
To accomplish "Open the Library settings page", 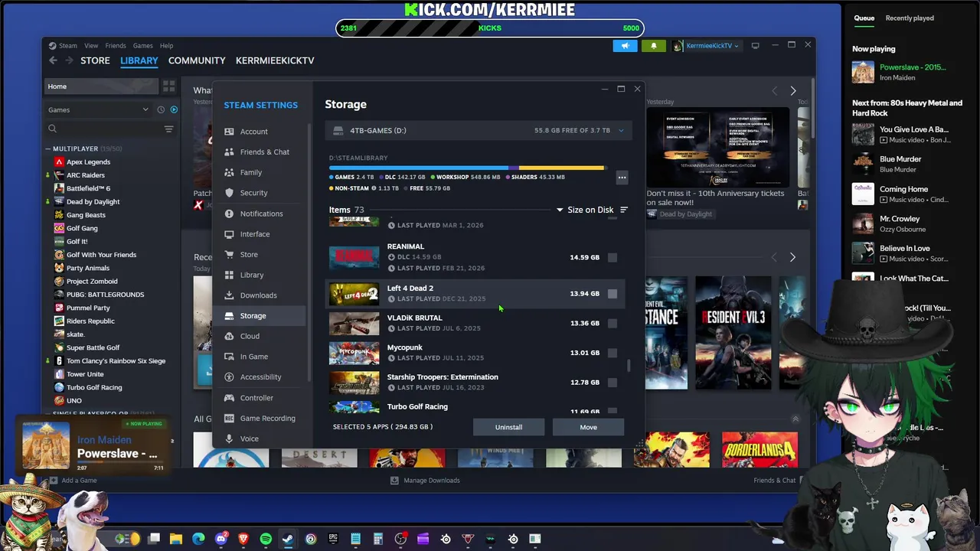I will pos(262,275).
